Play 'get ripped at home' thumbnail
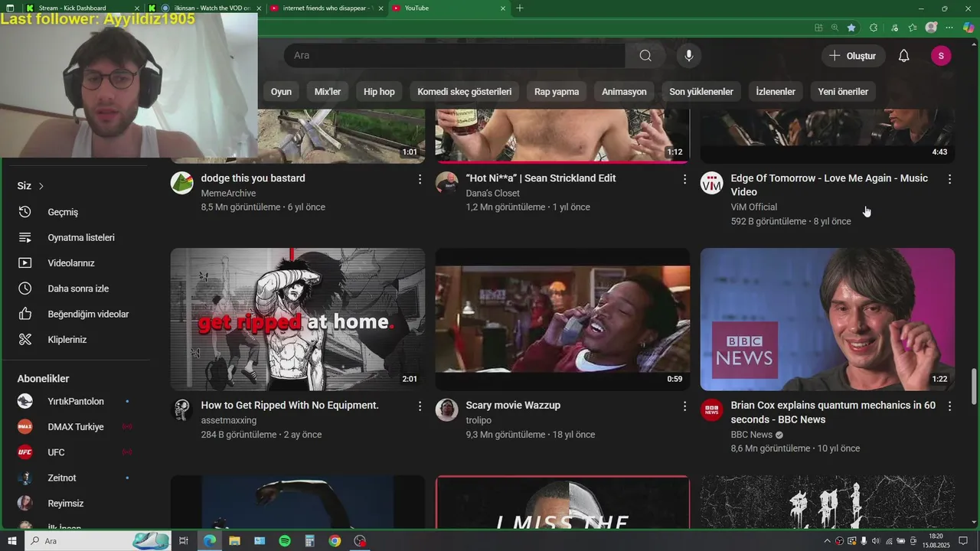The width and height of the screenshot is (980, 551). (298, 319)
